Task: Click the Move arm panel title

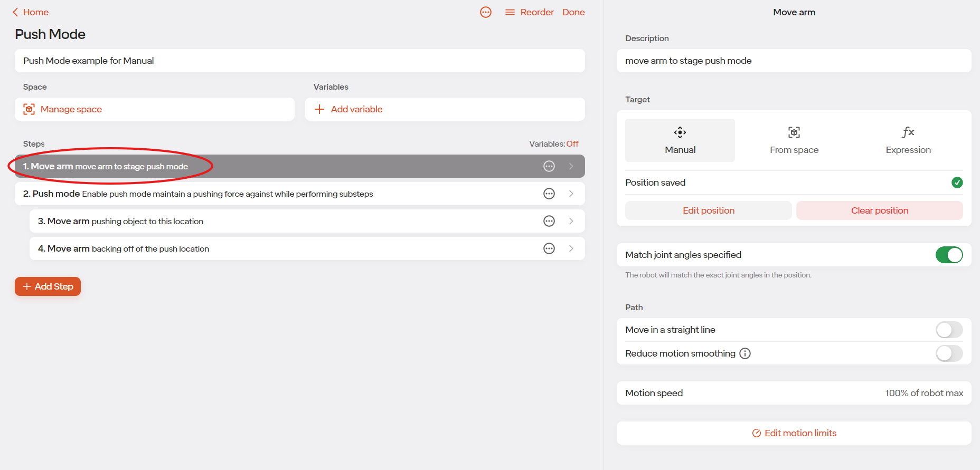Action: click(x=794, y=12)
